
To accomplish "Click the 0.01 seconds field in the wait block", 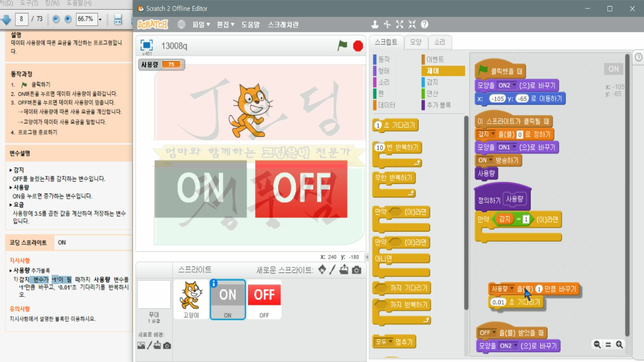I will click(x=498, y=302).
